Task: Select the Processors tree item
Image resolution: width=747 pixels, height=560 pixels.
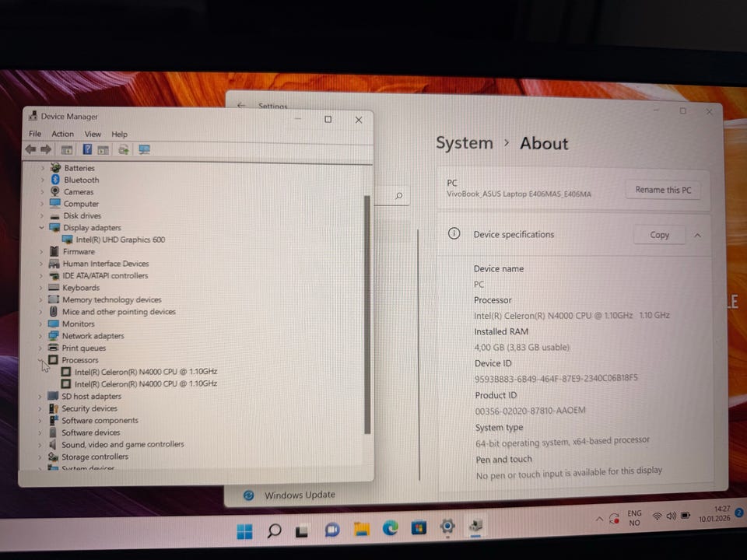Action: click(x=80, y=360)
